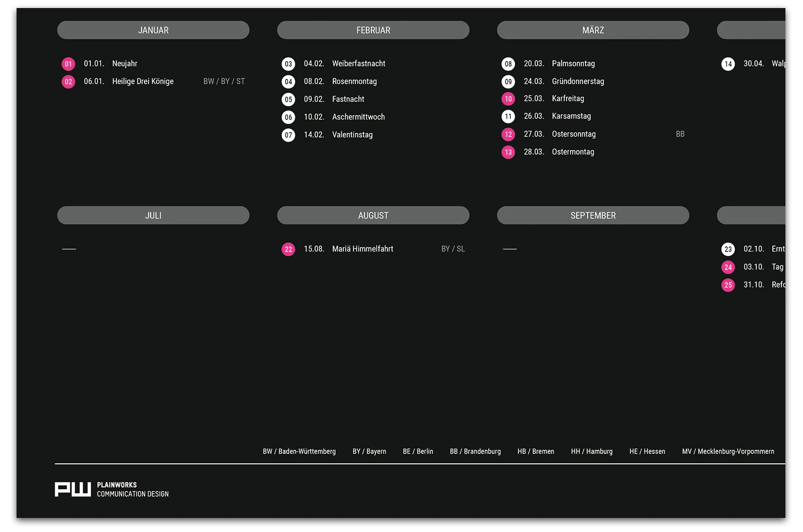Click the pink 13 badge for Ostermontag
This screenshot has height=532, width=803.
(508, 152)
